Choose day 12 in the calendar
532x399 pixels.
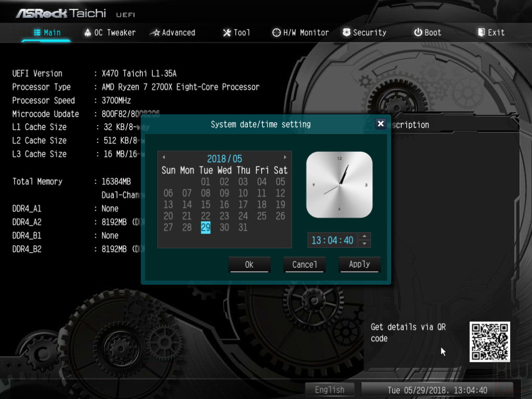tap(280, 193)
